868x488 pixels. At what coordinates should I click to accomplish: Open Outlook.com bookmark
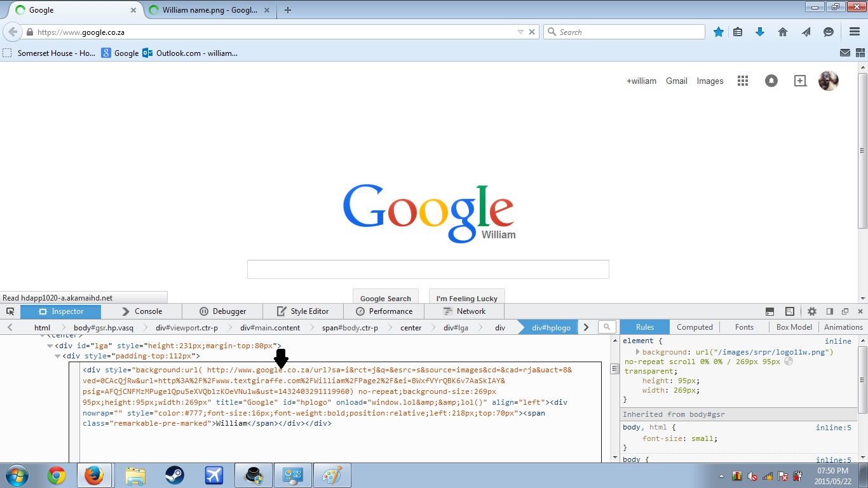(190, 53)
